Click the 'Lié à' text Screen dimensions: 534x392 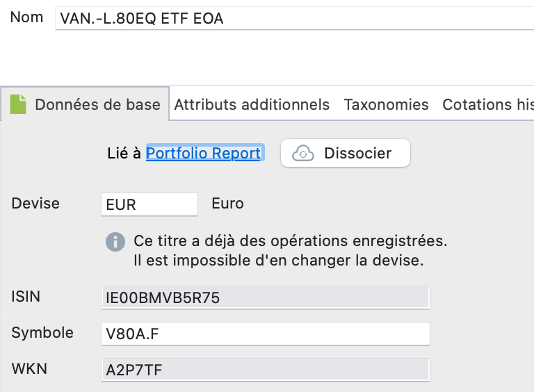124,153
